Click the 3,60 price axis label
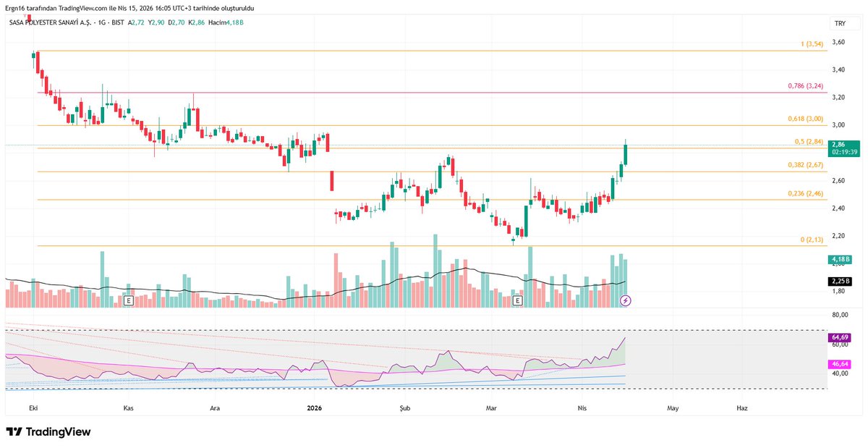The height and width of the screenshot is (448, 868). point(838,43)
